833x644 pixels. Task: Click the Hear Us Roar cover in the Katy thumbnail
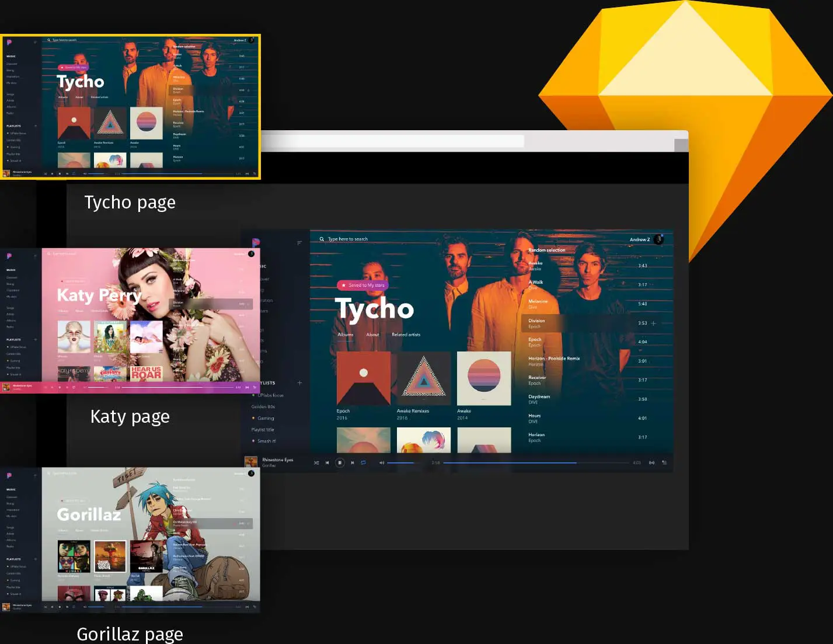146,374
